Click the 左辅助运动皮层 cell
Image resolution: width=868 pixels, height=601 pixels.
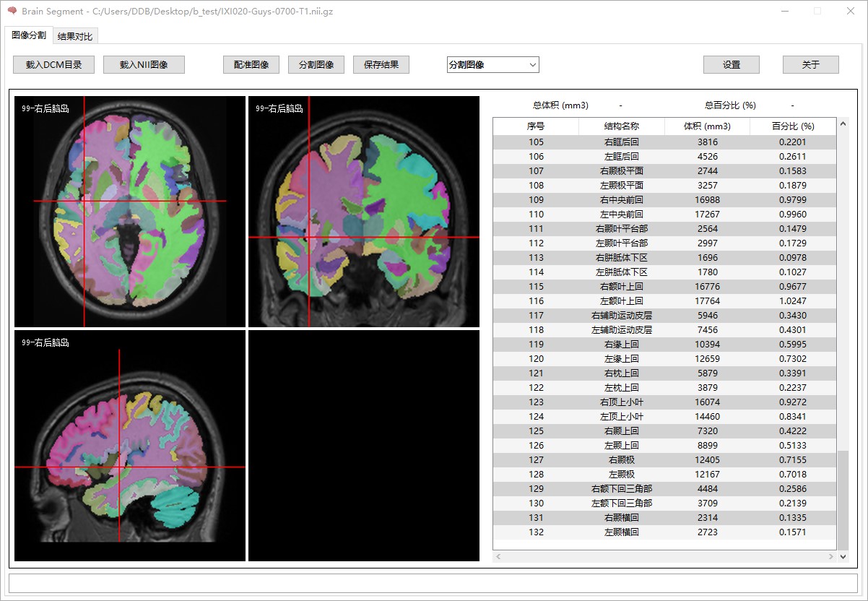[x=622, y=330]
